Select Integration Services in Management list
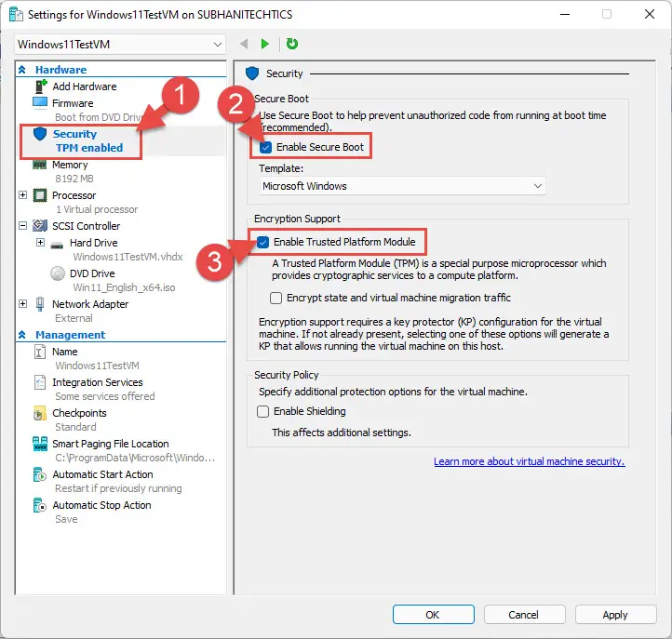The height and width of the screenshot is (639, 672). coord(98,382)
